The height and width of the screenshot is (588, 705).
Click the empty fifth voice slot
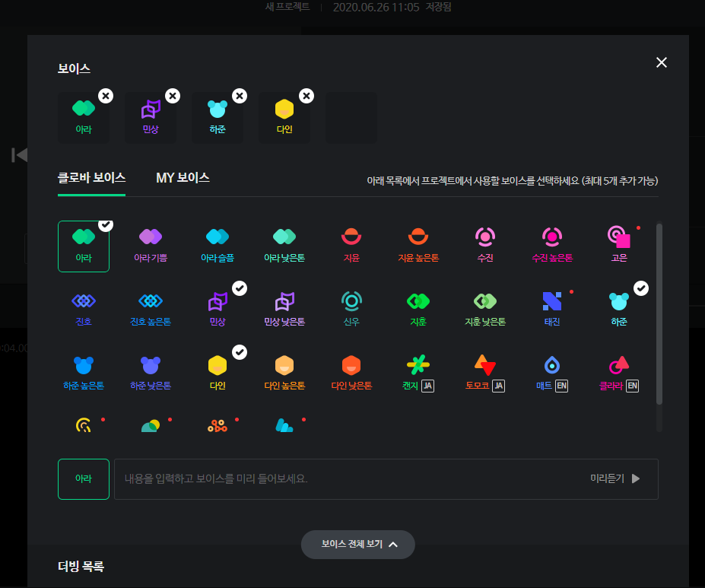[351, 118]
